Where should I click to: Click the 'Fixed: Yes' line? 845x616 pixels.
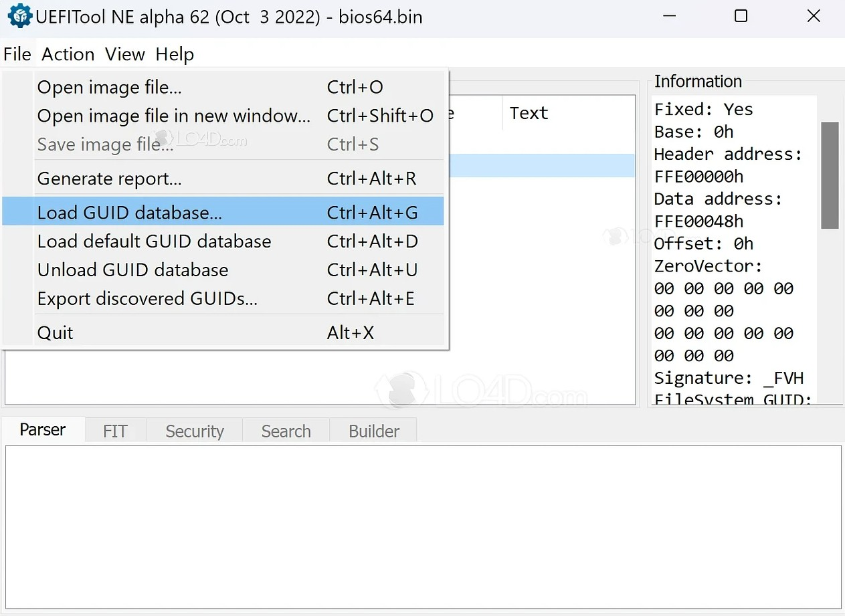tap(704, 109)
